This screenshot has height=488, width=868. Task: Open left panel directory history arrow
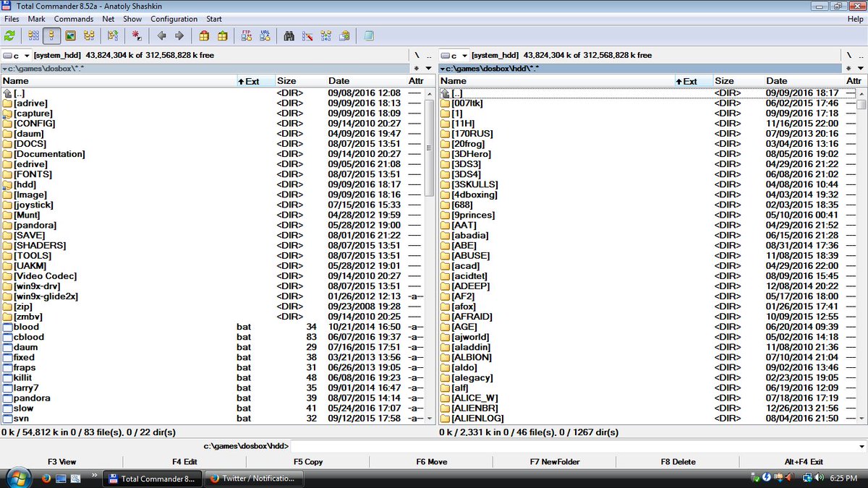(429, 68)
